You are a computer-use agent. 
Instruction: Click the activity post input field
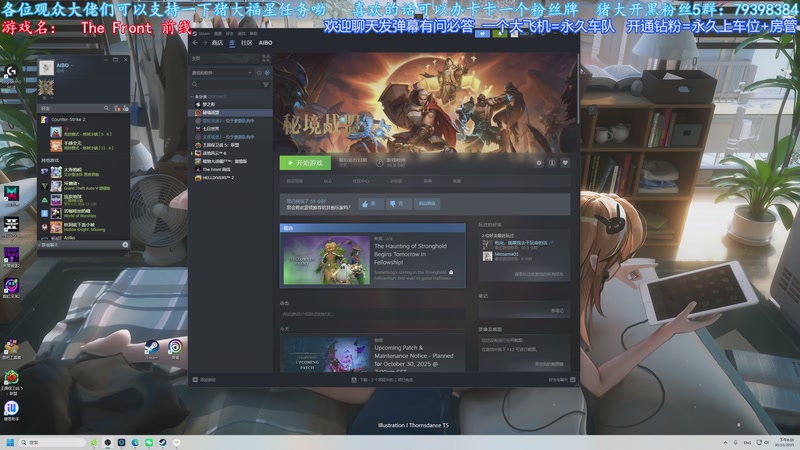point(372,314)
